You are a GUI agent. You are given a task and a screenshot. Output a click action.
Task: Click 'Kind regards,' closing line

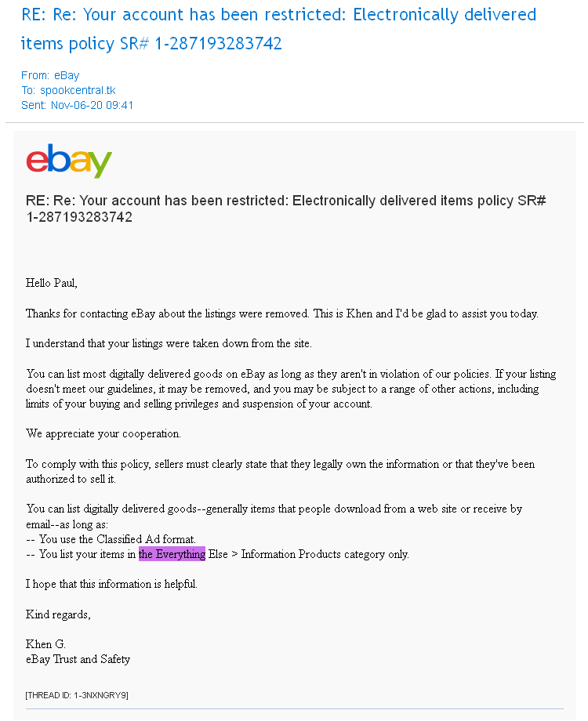(58, 614)
